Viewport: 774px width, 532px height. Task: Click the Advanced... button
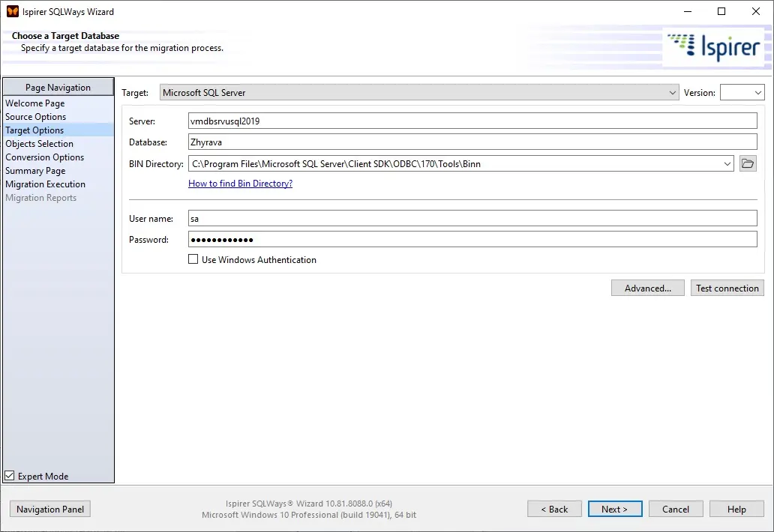click(648, 288)
